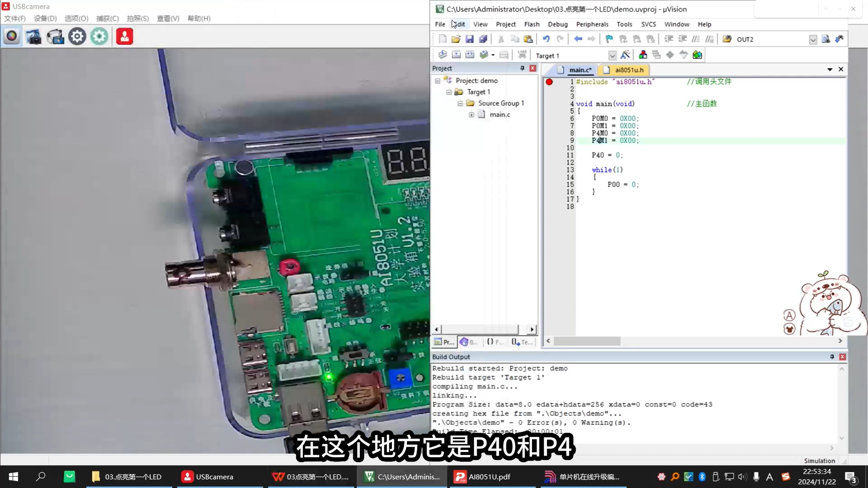Toggle the pin on Build Output panel
Screen dimensions: 868x488
point(832,357)
